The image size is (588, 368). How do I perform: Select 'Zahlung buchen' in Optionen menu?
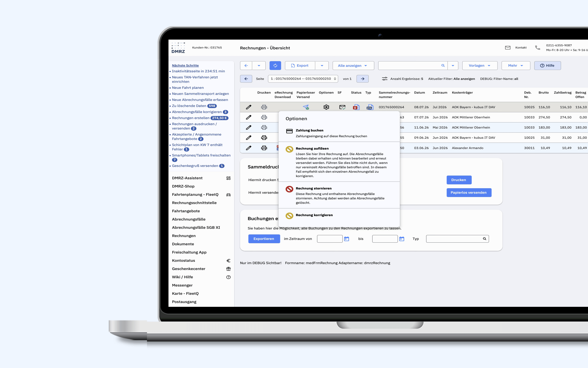(x=339, y=133)
